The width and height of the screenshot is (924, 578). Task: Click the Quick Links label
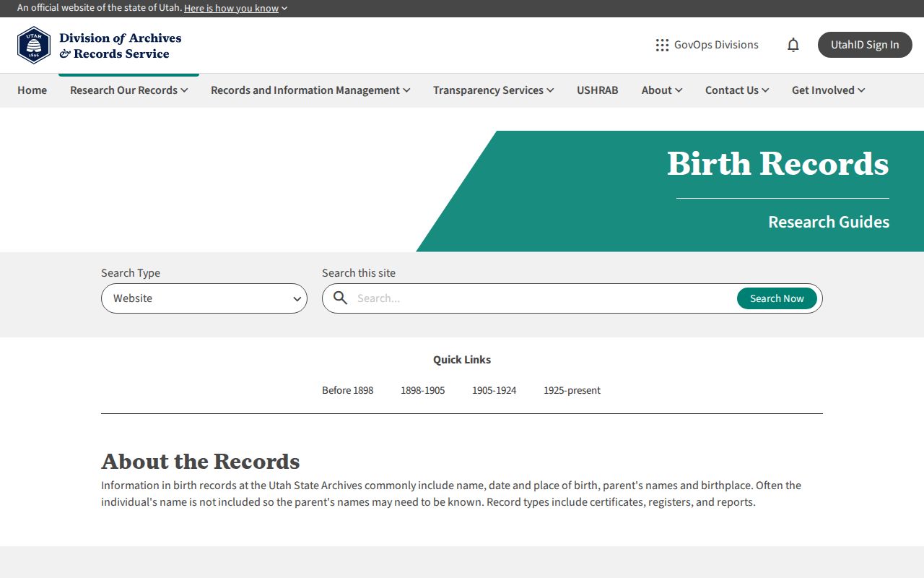(462, 360)
